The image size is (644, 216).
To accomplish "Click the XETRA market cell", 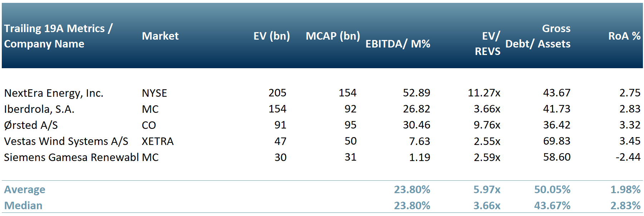I will coord(157,141).
